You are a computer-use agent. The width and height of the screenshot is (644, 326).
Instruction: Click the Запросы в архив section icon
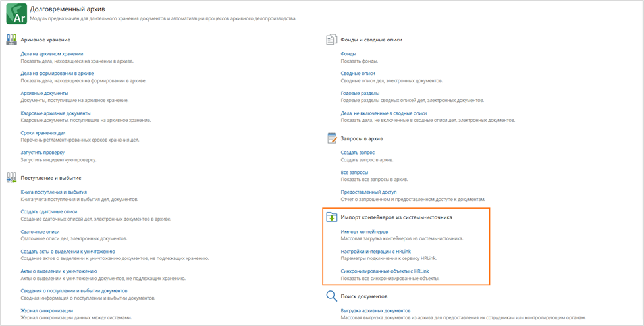332,138
